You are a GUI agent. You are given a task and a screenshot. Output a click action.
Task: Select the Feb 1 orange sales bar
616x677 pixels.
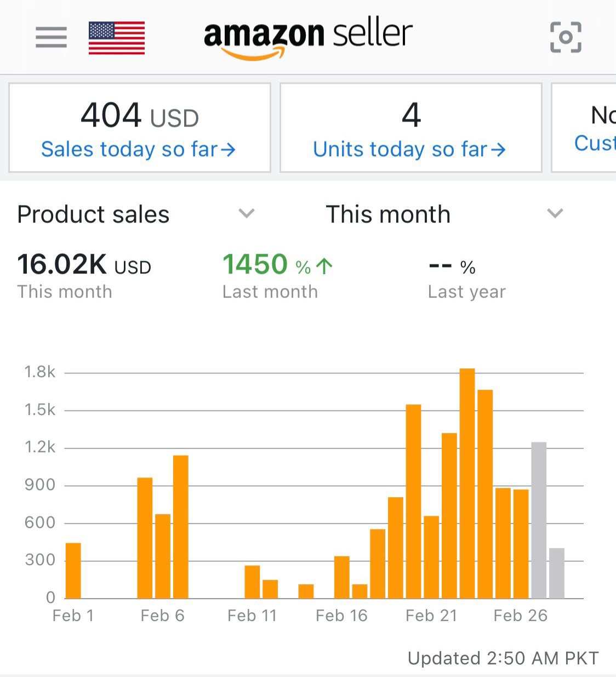(x=73, y=570)
